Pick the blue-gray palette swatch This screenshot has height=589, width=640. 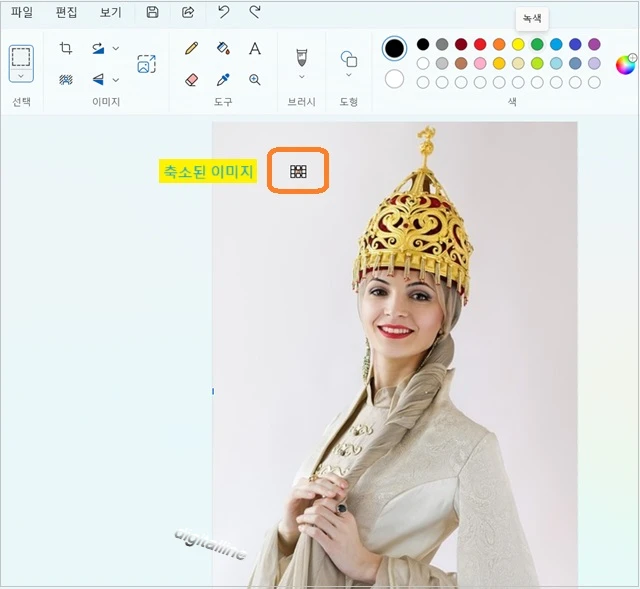[x=575, y=63]
